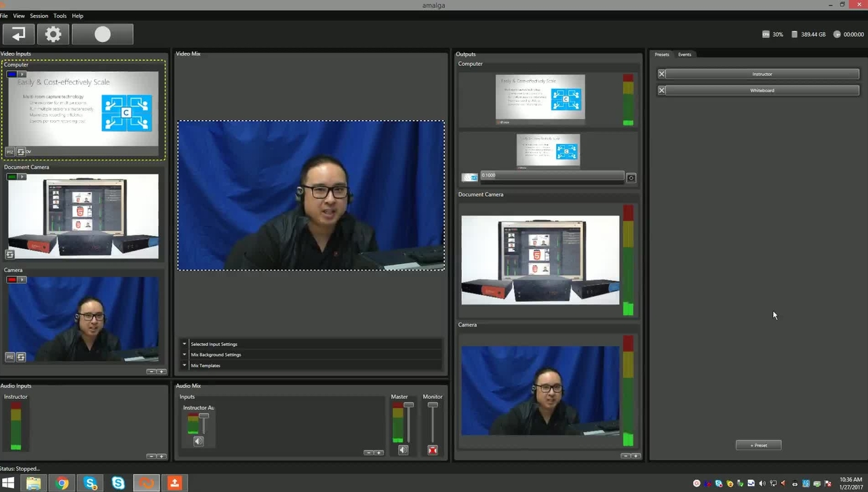Click the snapshot icon beside the 0.1000 field
The width and height of the screenshot is (868, 492).
coord(631,178)
